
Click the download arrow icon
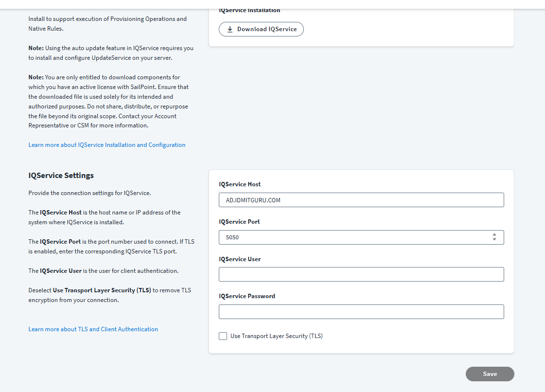pyautogui.click(x=230, y=29)
